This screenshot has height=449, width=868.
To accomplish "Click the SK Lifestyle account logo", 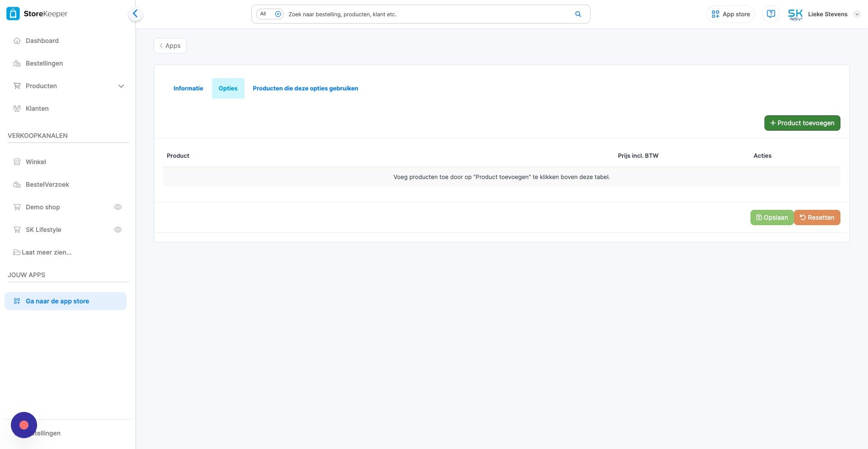I will click(795, 14).
